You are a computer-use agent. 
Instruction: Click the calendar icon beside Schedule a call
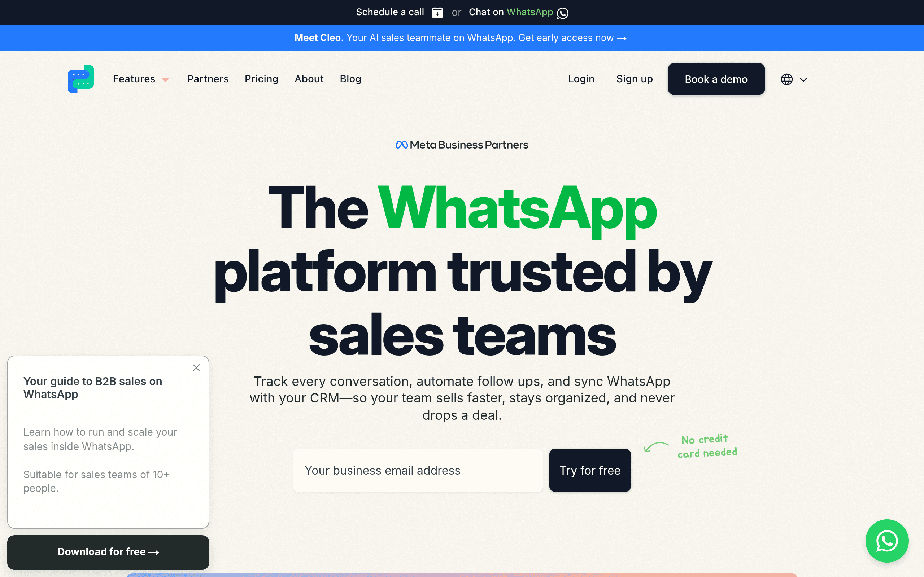[437, 13]
